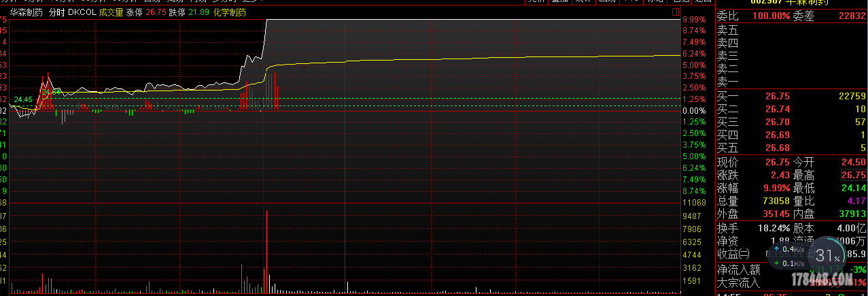Select the 分时 label in chart header

56,12
